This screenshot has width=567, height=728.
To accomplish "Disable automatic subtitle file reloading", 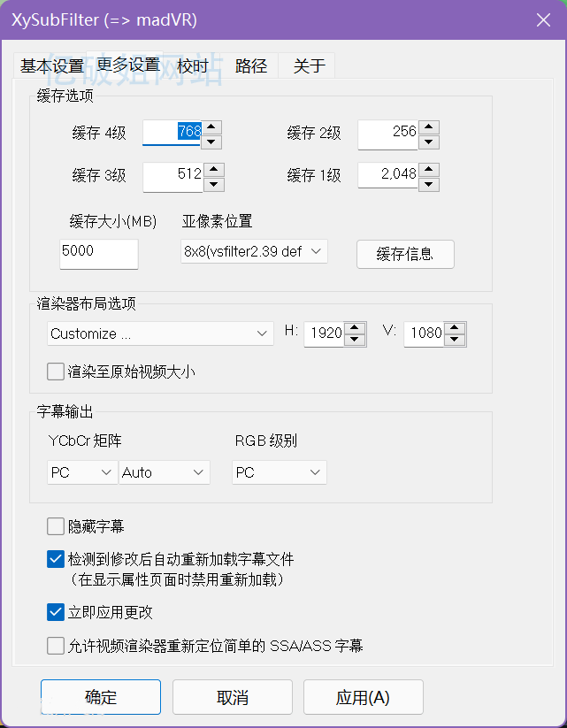I will tap(55, 559).
